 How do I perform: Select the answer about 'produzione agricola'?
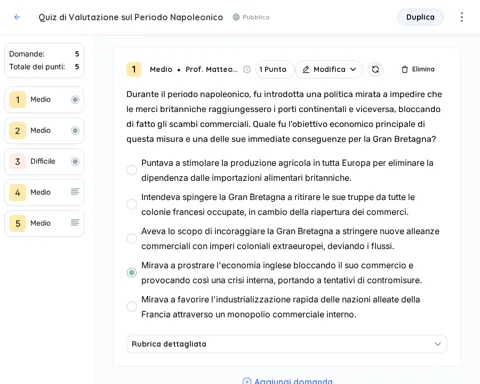(x=132, y=170)
